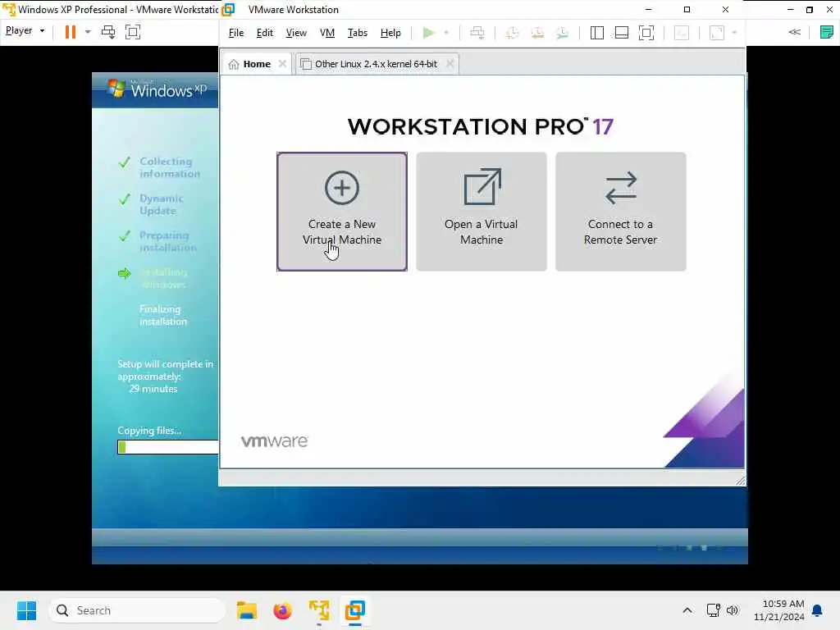Screen dimensions: 840x630
Task: Switch to the Home tab
Action: 257,64
